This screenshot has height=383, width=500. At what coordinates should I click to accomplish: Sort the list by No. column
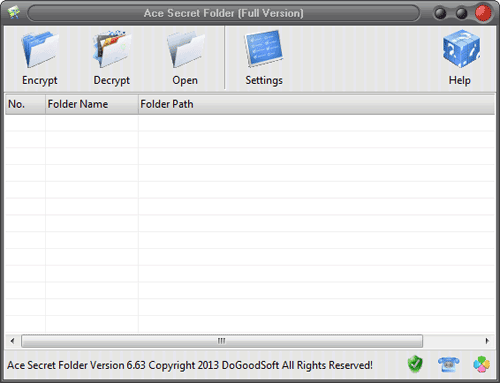pos(25,104)
